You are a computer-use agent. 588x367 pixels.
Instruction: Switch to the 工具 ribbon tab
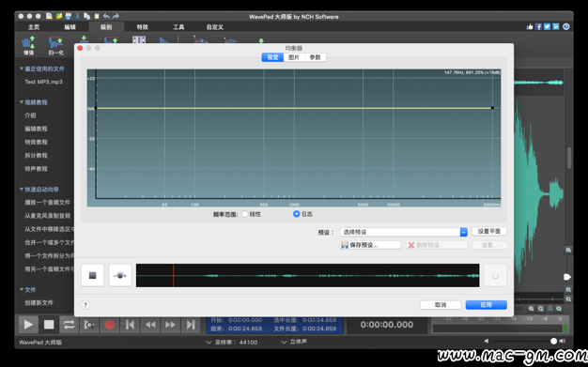point(178,27)
